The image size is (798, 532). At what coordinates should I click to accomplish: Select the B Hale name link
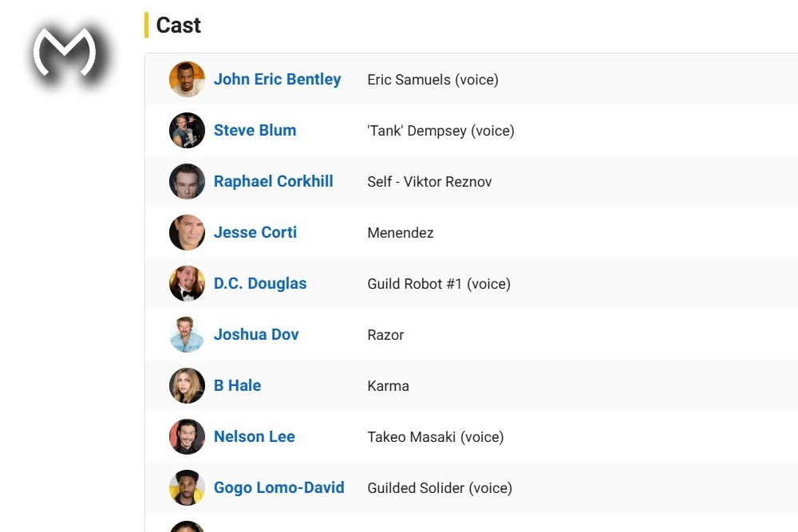click(x=237, y=385)
